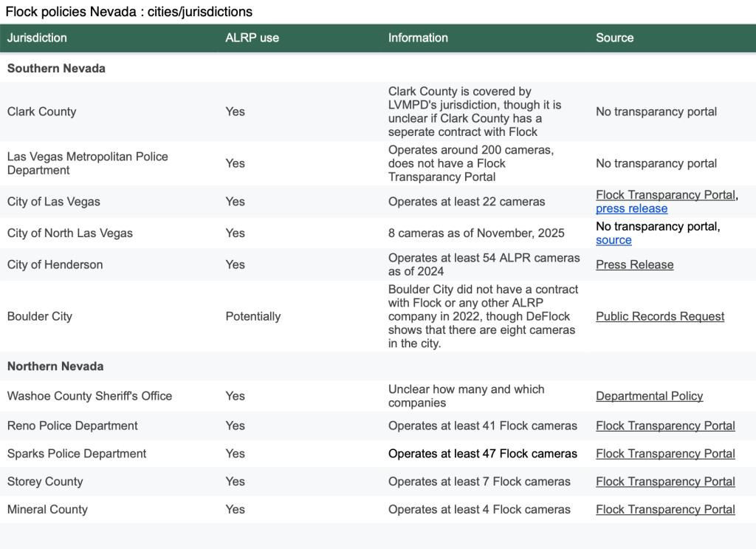Open Henderson Press Release link
The width and height of the screenshot is (756, 549).
coord(634,265)
